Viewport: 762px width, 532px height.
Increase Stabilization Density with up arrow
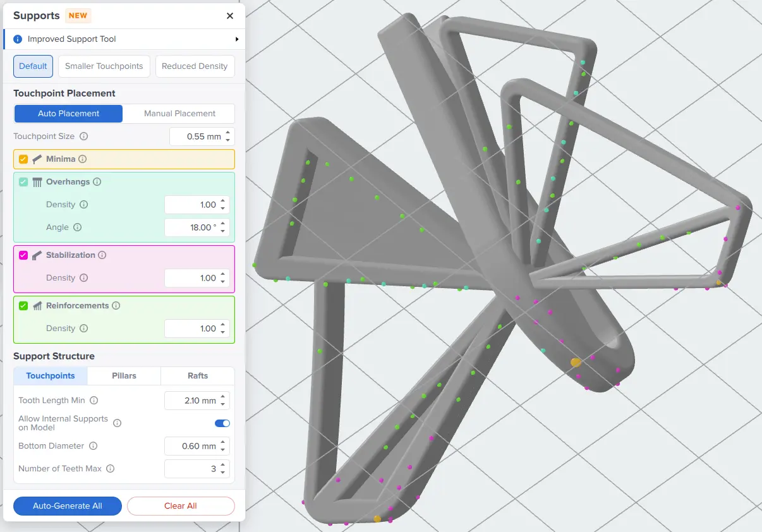click(223, 274)
